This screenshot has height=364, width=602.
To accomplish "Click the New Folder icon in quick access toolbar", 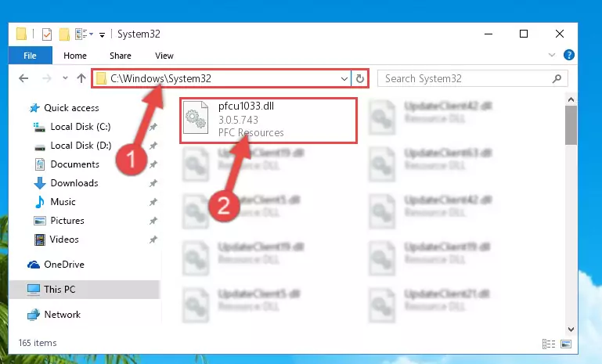I will (64, 34).
